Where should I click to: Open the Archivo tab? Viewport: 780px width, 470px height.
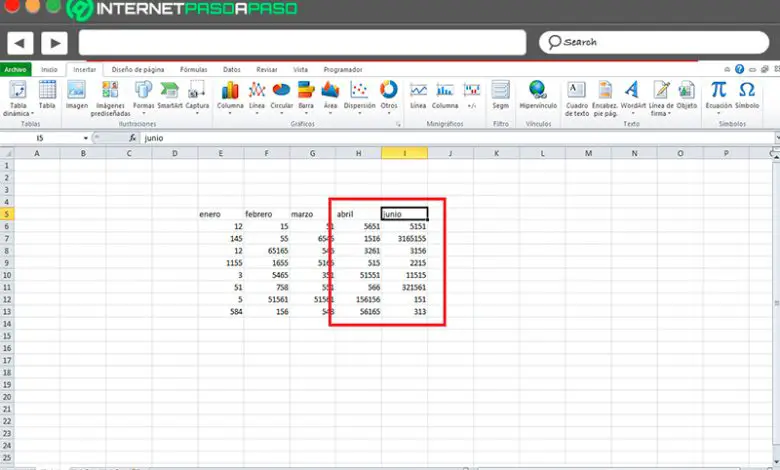point(15,70)
